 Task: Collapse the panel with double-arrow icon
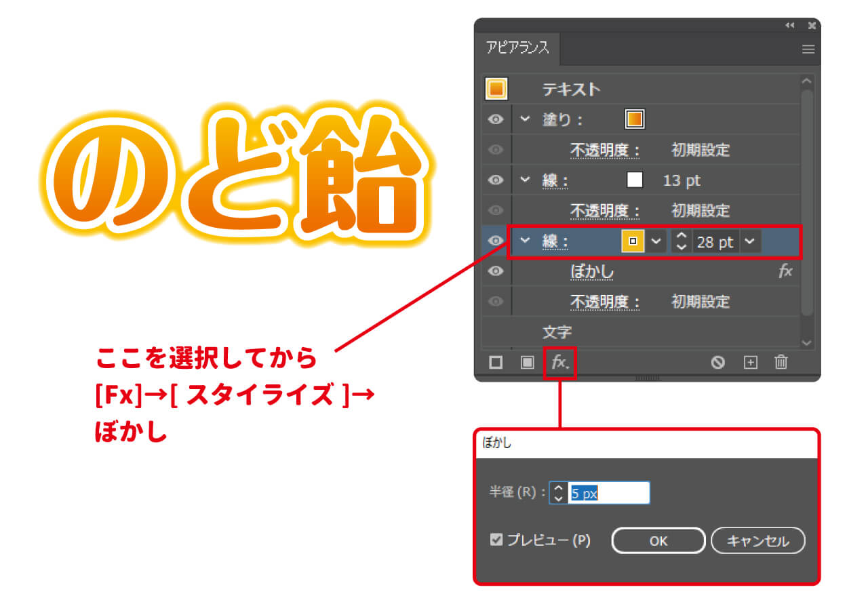pos(789,25)
